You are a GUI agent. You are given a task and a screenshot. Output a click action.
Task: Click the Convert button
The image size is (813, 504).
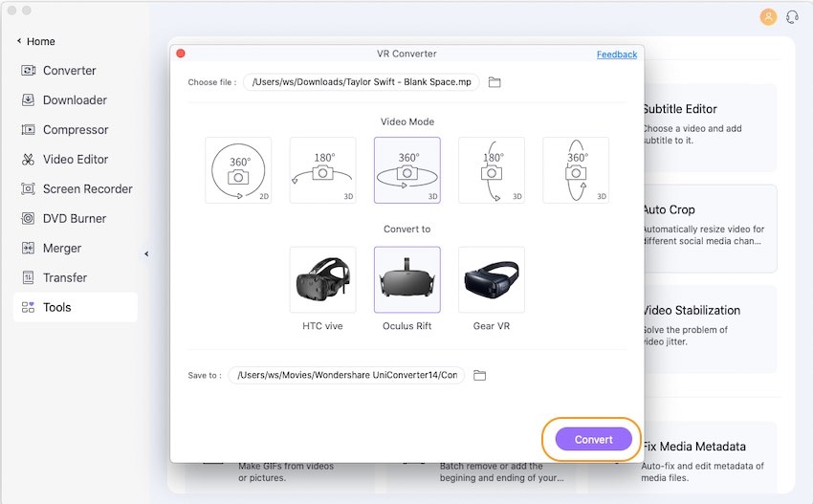(x=593, y=439)
